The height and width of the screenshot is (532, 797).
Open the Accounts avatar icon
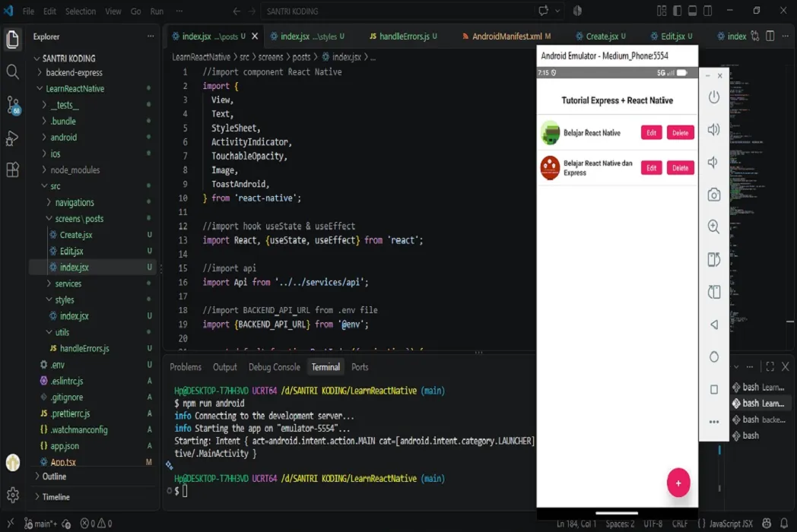coord(13,462)
